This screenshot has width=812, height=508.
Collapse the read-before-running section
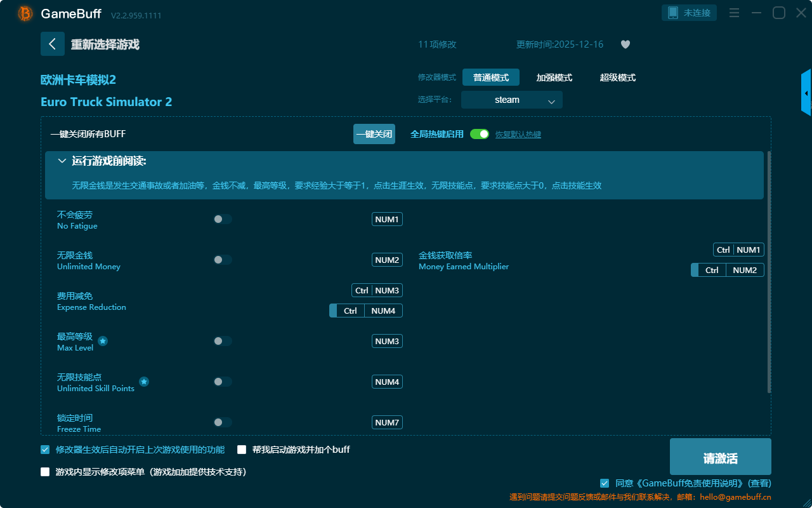click(x=62, y=161)
